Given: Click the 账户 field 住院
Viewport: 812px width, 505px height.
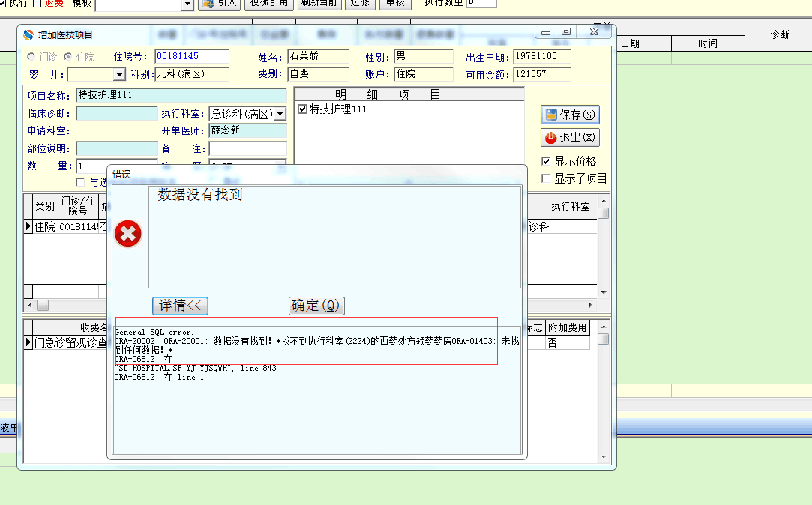Looking at the screenshot, I should [x=424, y=74].
